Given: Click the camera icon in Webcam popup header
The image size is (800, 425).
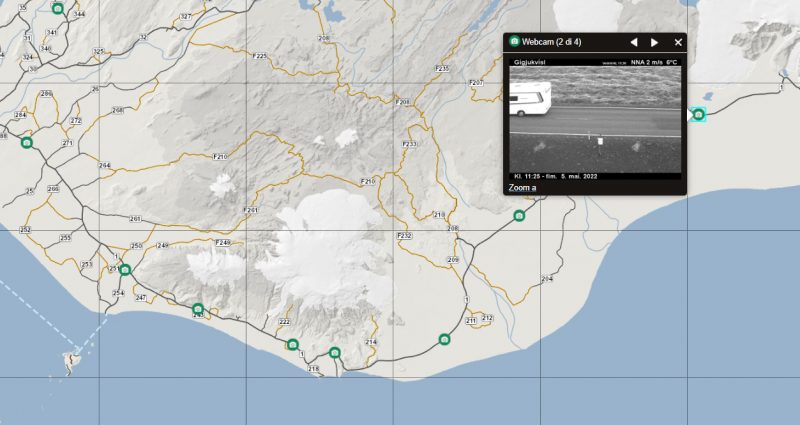Looking at the screenshot, I should (514, 42).
